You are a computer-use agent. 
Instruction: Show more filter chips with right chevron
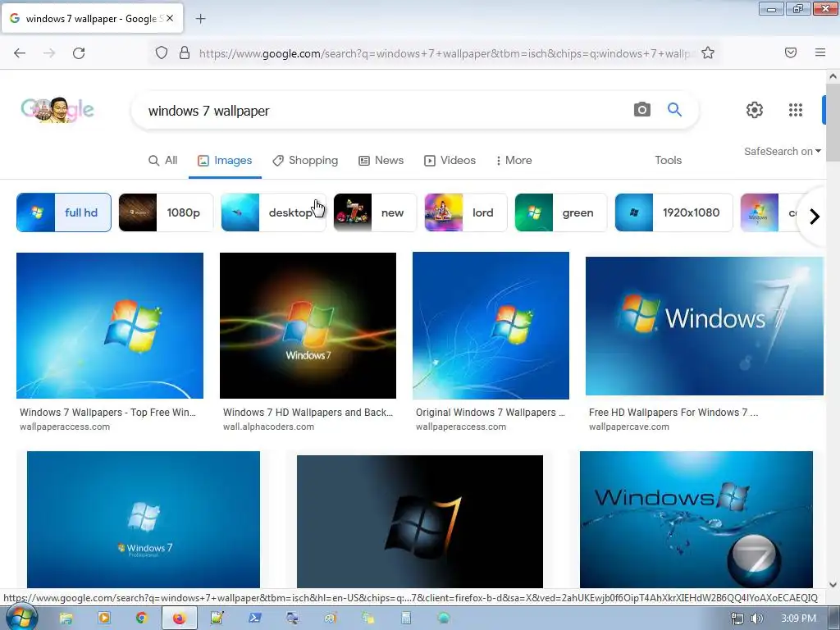815,217
